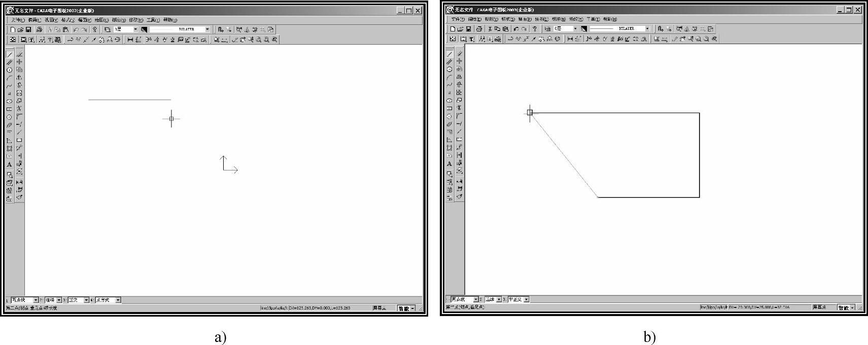Screen dimensions: 868x345
Task: Open 连续 dropdown in left window
Action: pos(59,300)
